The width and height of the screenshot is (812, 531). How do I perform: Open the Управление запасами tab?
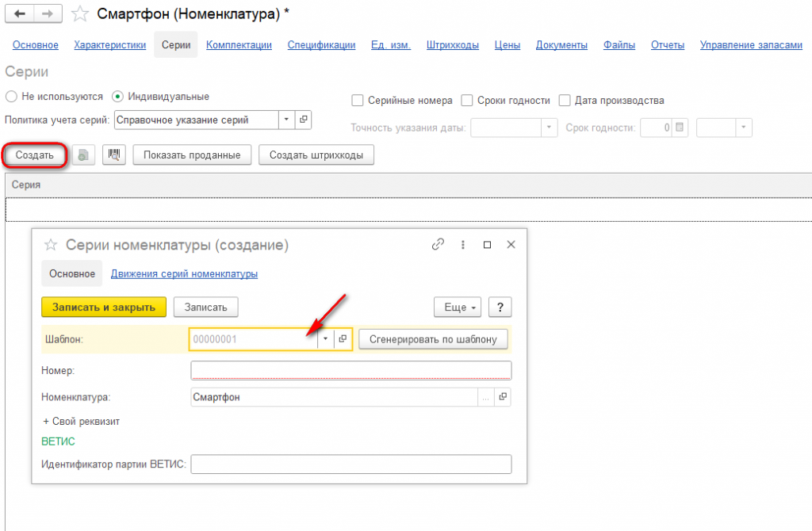751,45
